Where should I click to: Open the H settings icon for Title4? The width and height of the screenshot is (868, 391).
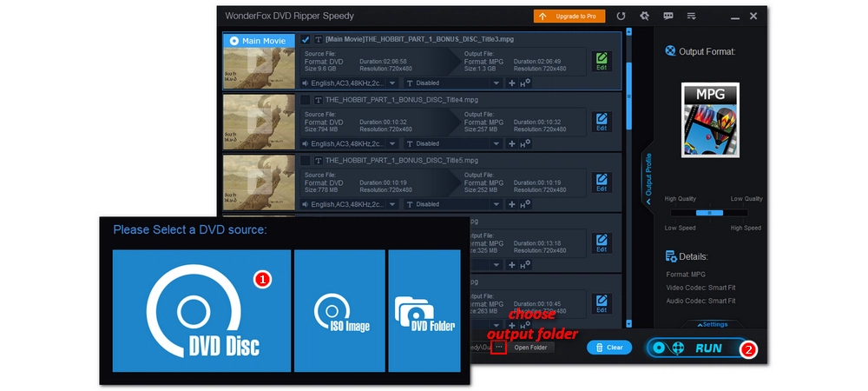click(525, 142)
